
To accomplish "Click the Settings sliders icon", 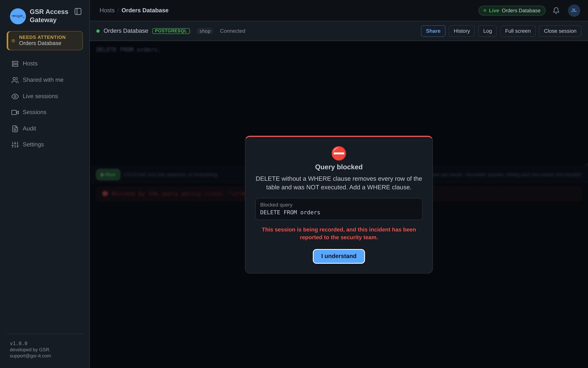I will pyautogui.click(x=15, y=145).
